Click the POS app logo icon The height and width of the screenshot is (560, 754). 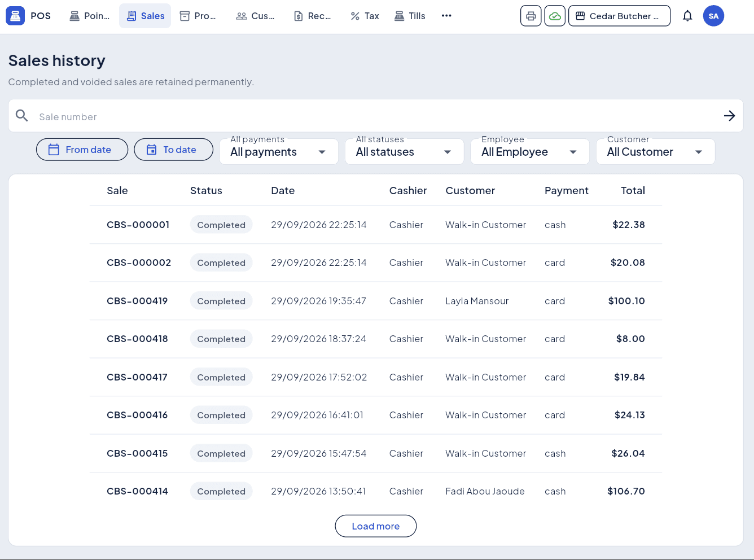15,16
